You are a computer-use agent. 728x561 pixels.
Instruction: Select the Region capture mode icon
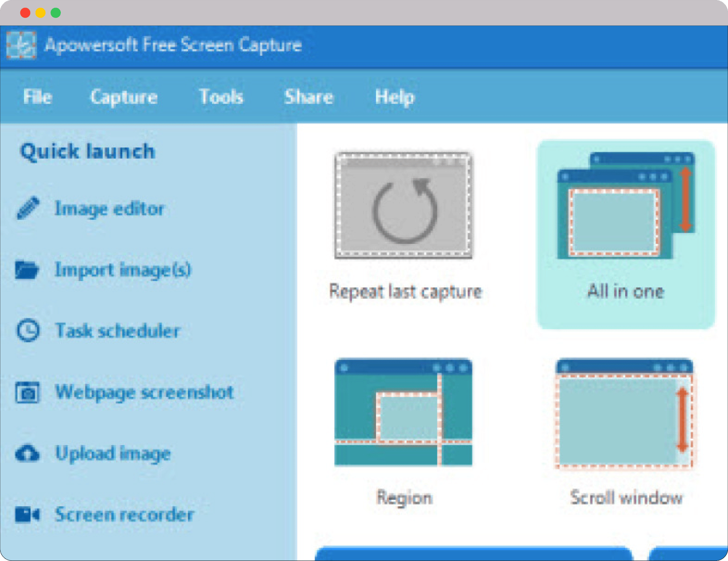click(403, 412)
